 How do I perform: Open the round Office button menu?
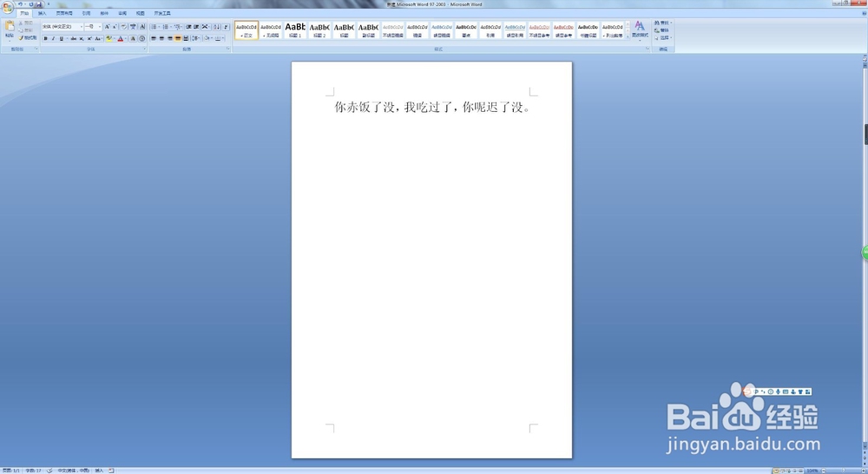7,7
